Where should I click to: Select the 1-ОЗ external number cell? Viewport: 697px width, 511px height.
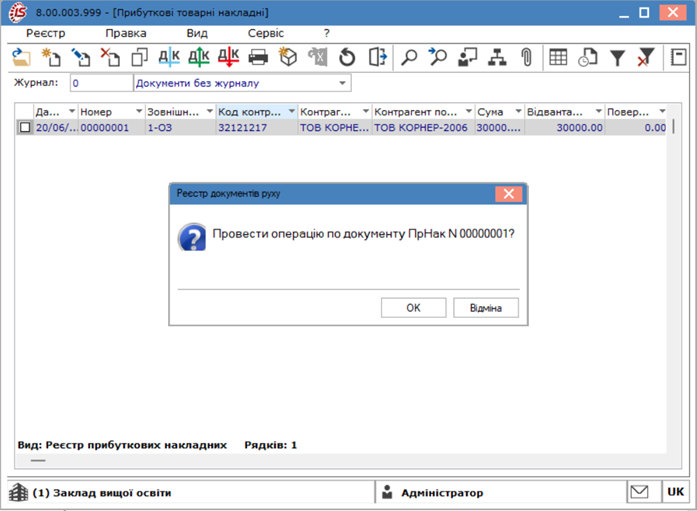[x=180, y=128]
